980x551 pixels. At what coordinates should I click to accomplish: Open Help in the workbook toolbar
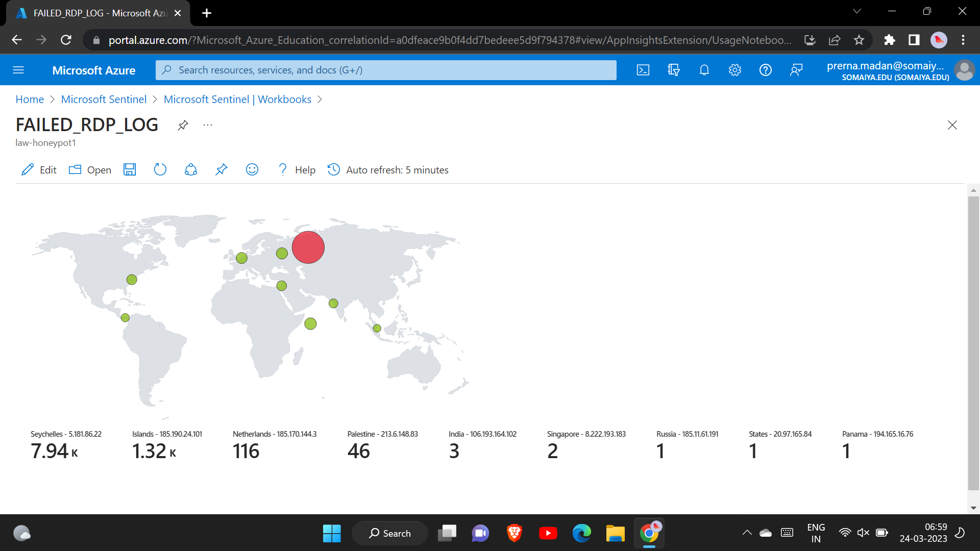pos(297,170)
